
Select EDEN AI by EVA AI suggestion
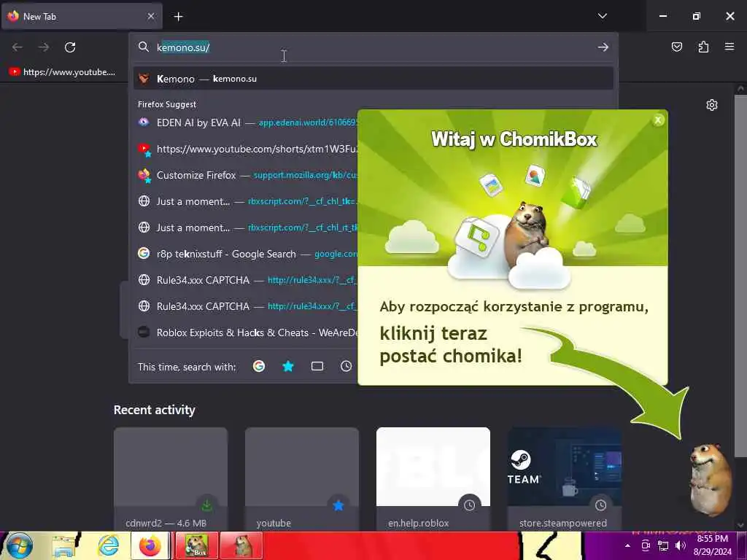pos(246,122)
